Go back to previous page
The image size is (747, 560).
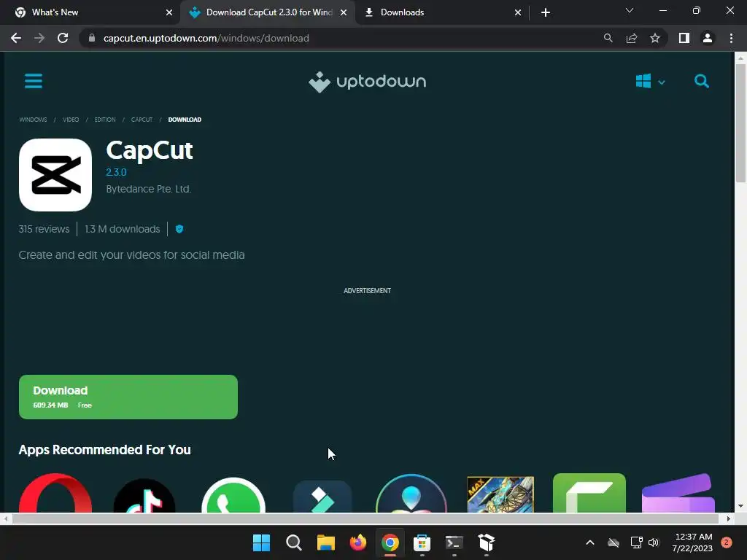(x=16, y=38)
